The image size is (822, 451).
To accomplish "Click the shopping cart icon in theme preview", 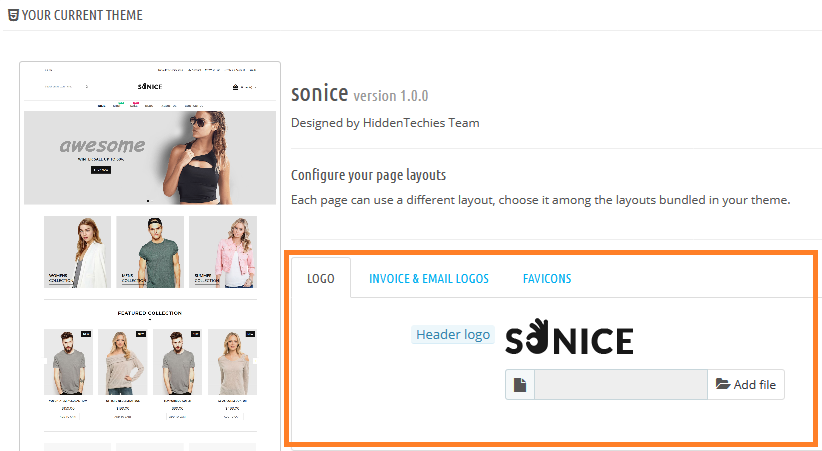I will (235, 87).
